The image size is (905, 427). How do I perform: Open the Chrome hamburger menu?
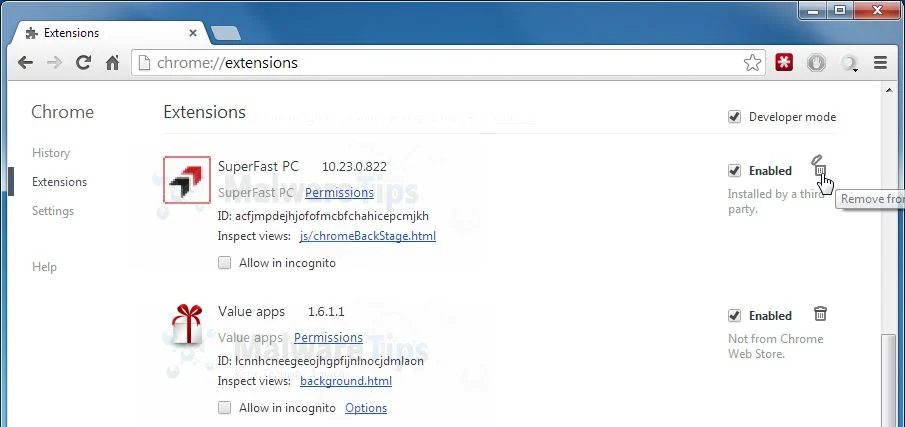coord(880,62)
